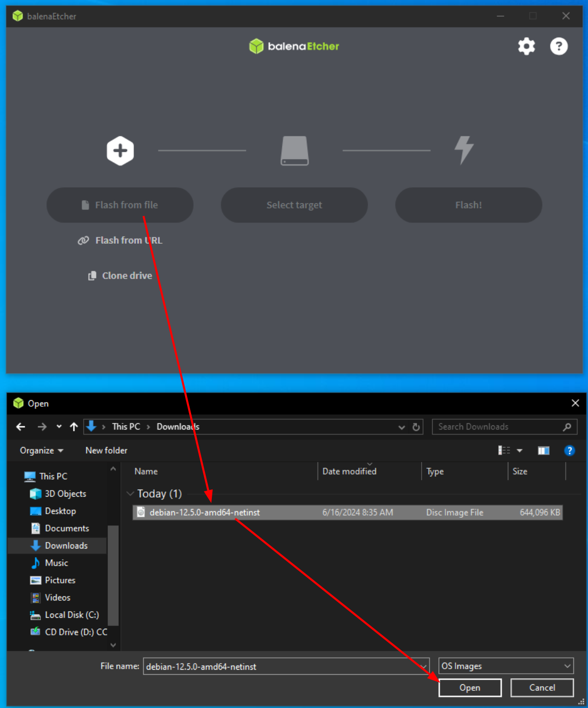Click the balenaEtcher logo in header

(x=294, y=46)
